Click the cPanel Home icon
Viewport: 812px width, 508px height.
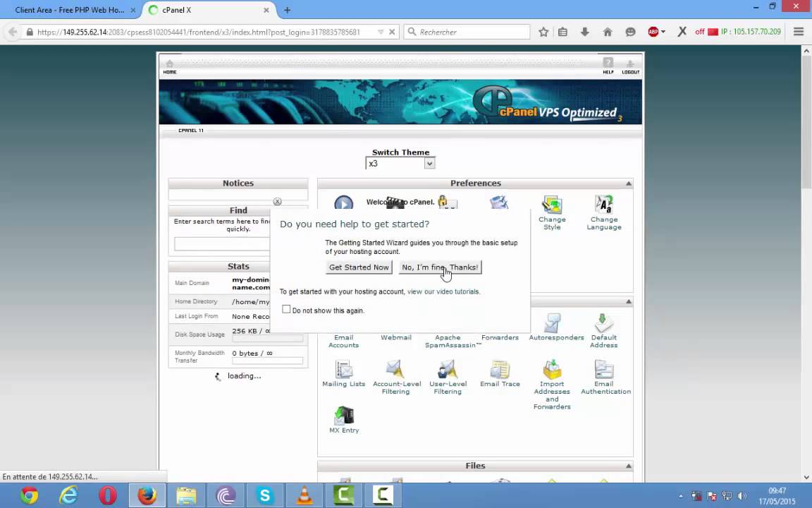(x=169, y=67)
